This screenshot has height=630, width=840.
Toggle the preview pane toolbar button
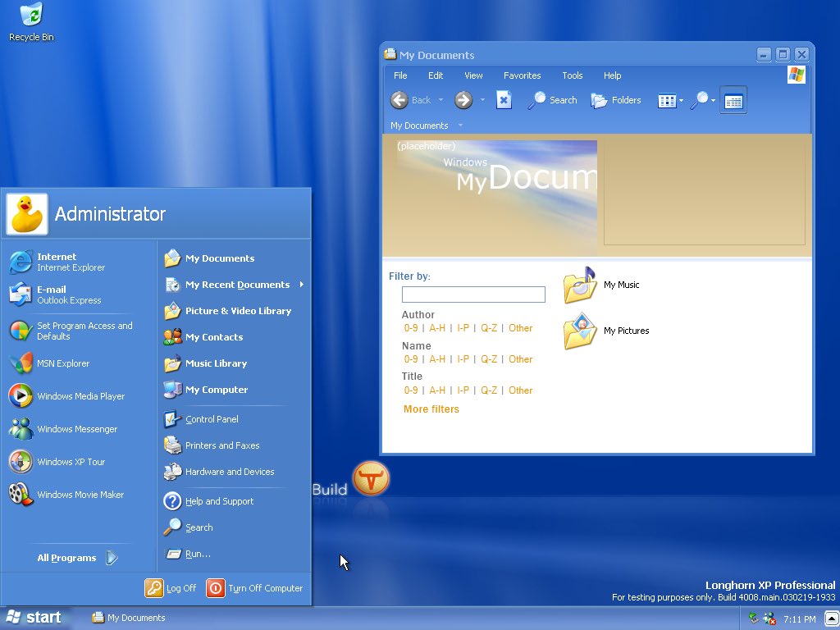(733, 100)
